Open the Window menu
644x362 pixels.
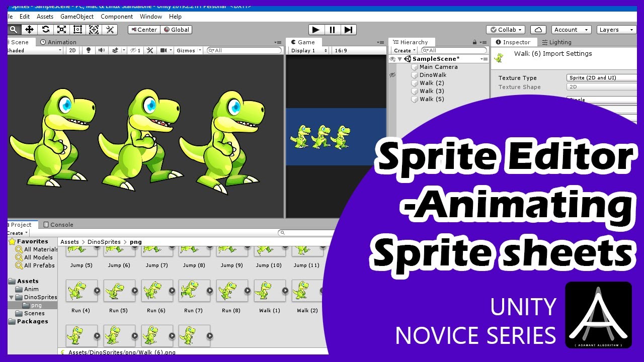[151, 17]
